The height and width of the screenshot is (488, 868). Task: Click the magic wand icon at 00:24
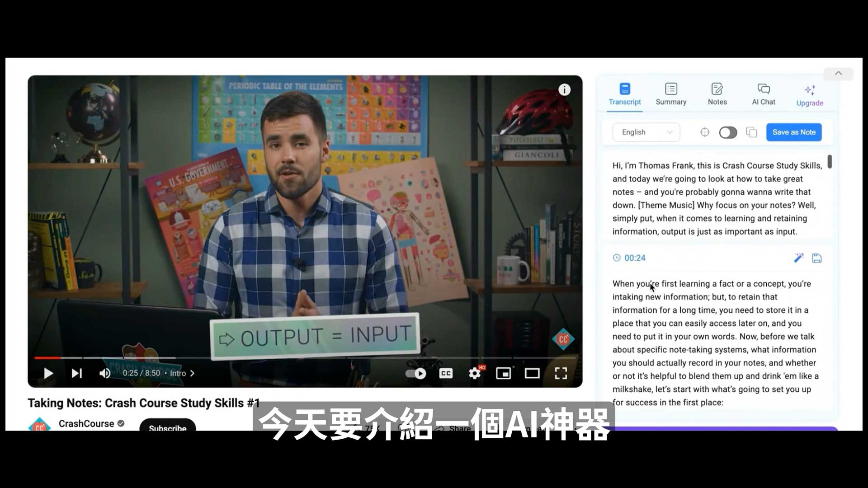(799, 258)
